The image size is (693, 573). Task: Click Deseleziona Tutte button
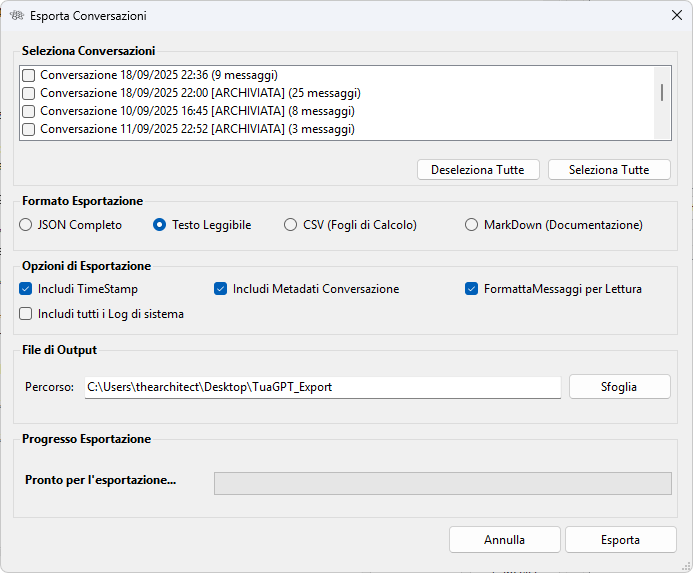[478, 170]
